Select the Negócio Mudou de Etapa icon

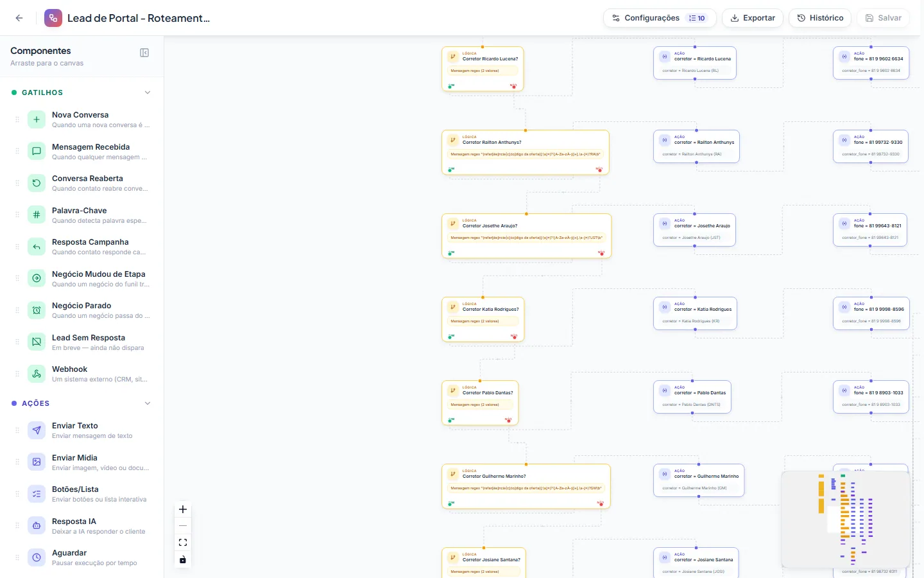pos(37,279)
